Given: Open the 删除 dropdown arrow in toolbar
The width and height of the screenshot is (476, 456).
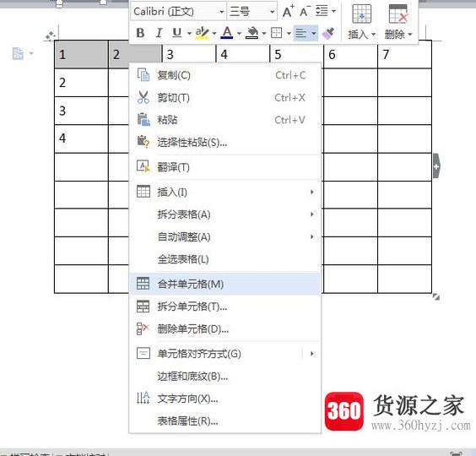Looking at the screenshot, I should click(x=410, y=35).
